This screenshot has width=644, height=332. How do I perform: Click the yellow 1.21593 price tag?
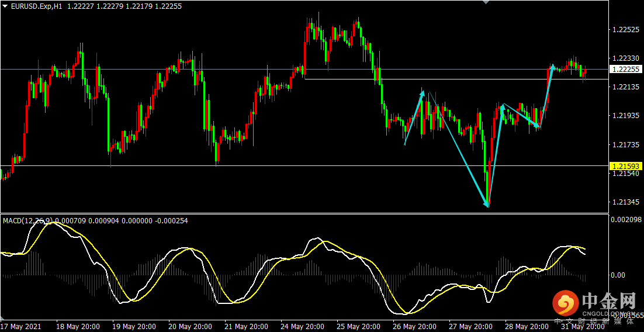(625, 166)
